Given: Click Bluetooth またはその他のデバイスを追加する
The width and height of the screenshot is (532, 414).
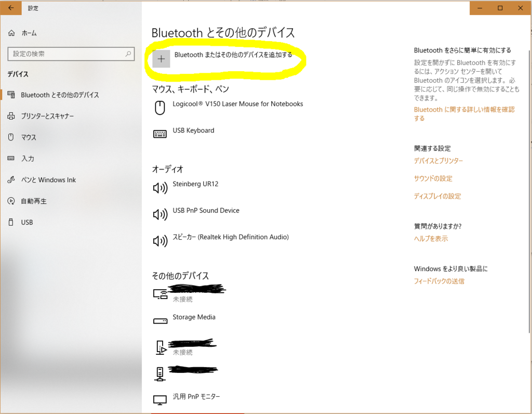Looking at the screenshot, I should click(233, 55).
